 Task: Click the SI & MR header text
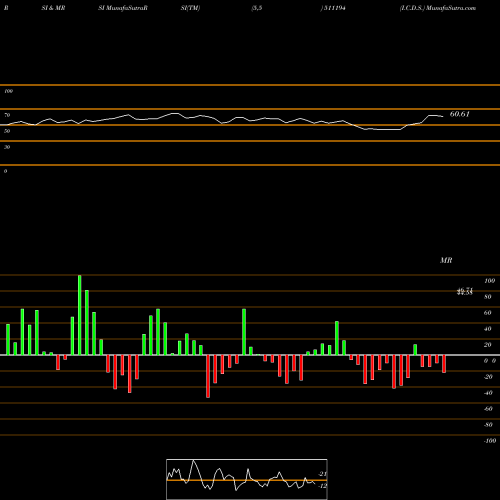coord(53,8)
